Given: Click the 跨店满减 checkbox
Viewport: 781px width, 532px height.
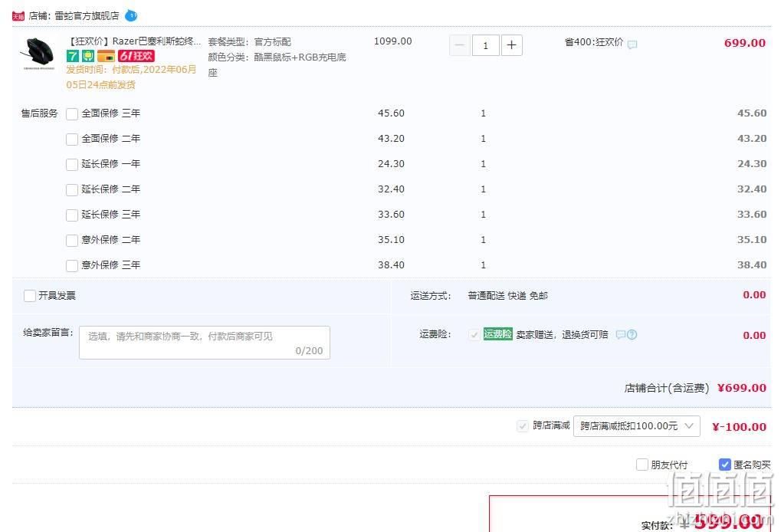Looking at the screenshot, I should [x=523, y=426].
